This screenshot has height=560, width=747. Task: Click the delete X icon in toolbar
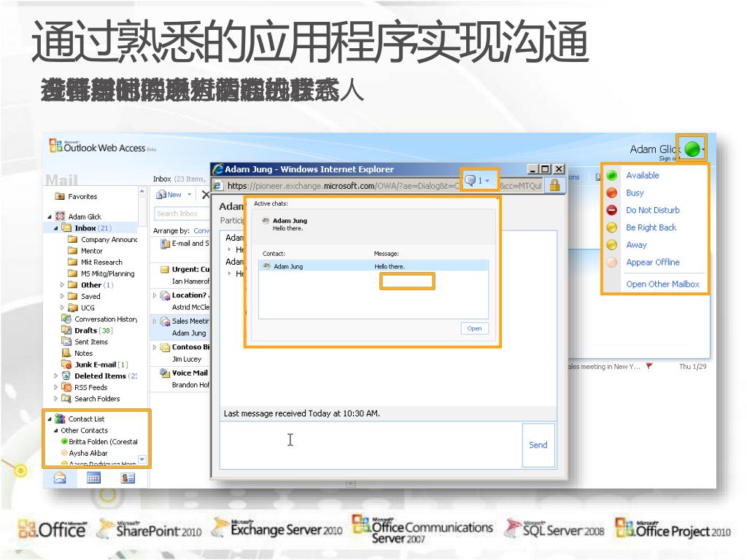click(205, 195)
